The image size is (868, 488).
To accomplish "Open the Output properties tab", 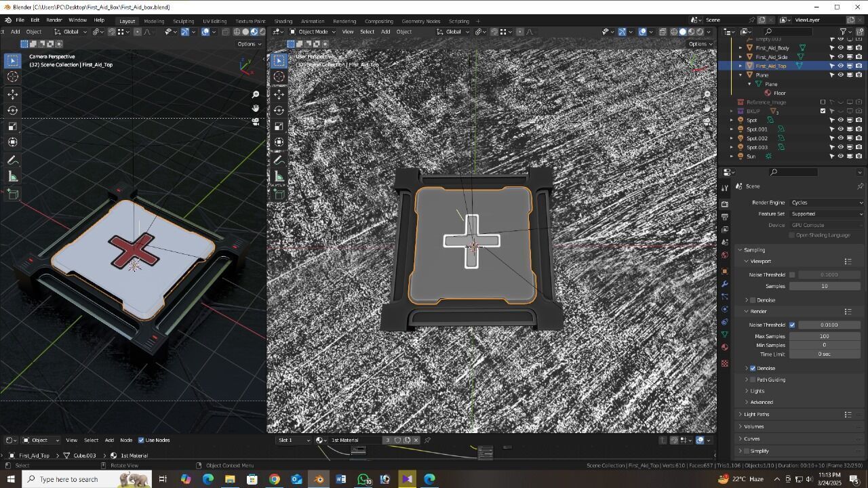I will point(725,217).
